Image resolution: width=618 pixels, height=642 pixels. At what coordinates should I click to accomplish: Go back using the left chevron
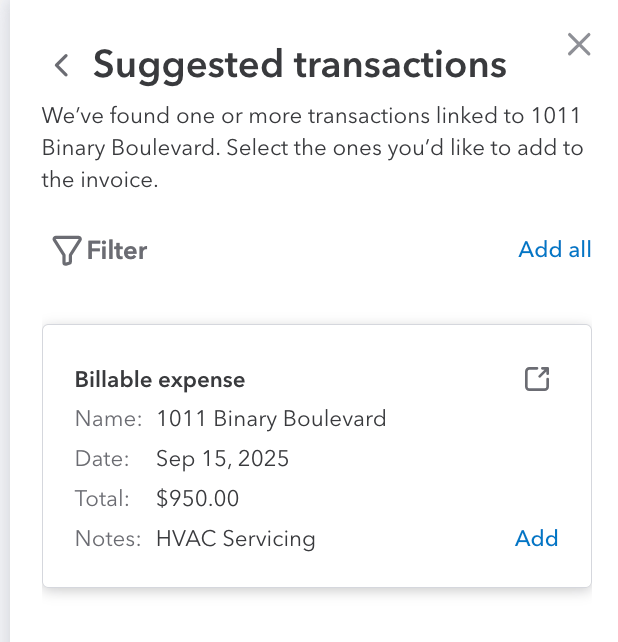(62, 66)
